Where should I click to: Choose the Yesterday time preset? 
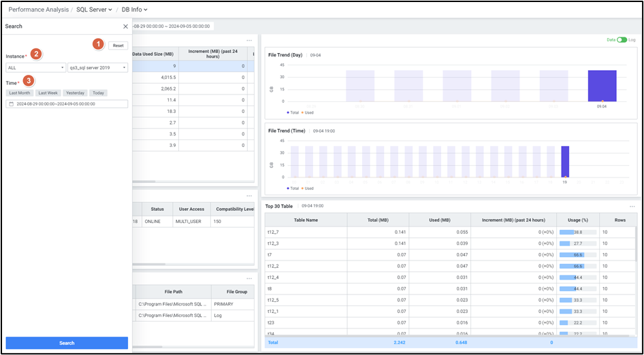tap(75, 92)
